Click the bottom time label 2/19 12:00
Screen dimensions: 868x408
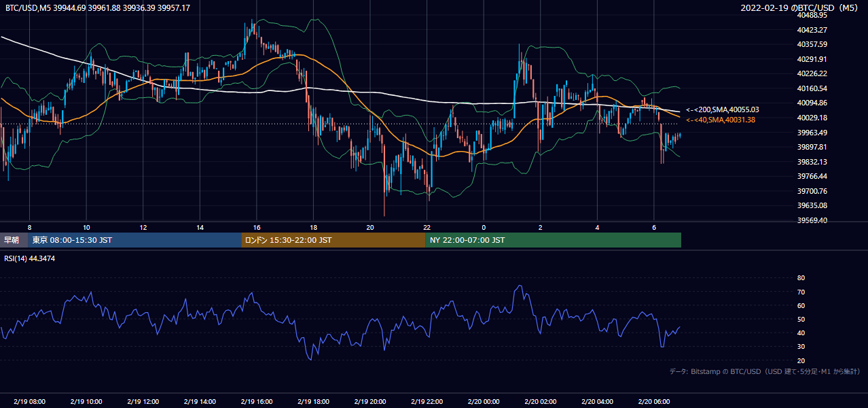click(143, 402)
